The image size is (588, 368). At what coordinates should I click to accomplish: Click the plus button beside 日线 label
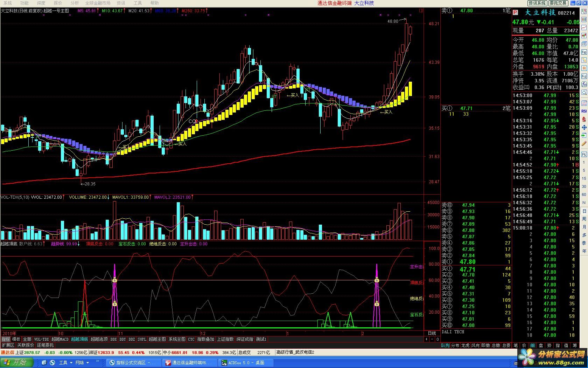point(426,339)
